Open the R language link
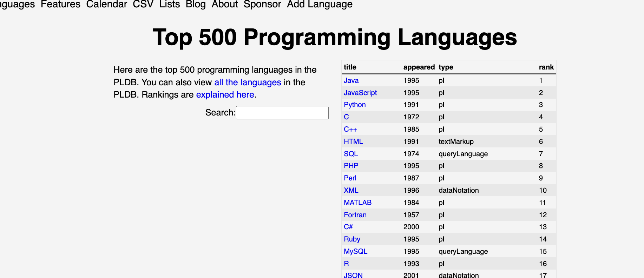Image resolution: width=644 pixels, height=278 pixels. point(346,264)
